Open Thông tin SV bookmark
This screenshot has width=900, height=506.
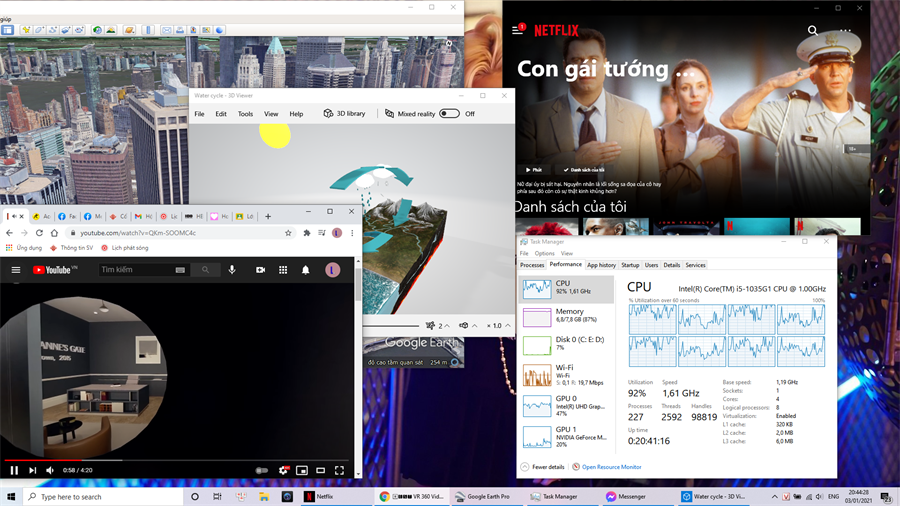pyautogui.click(x=71, y=248)
